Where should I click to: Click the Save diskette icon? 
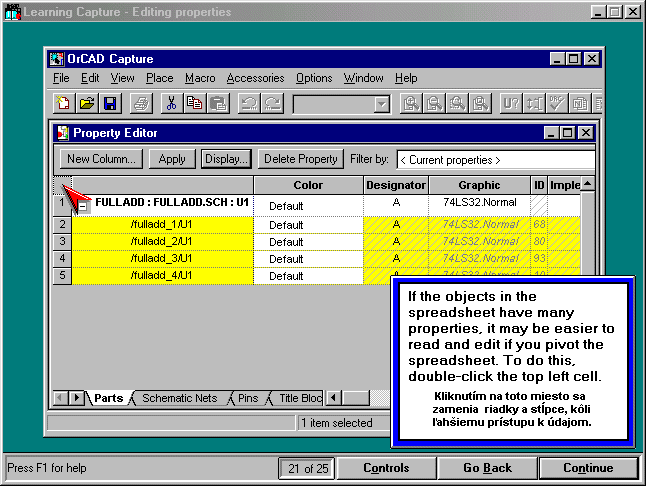pos(109,103)
